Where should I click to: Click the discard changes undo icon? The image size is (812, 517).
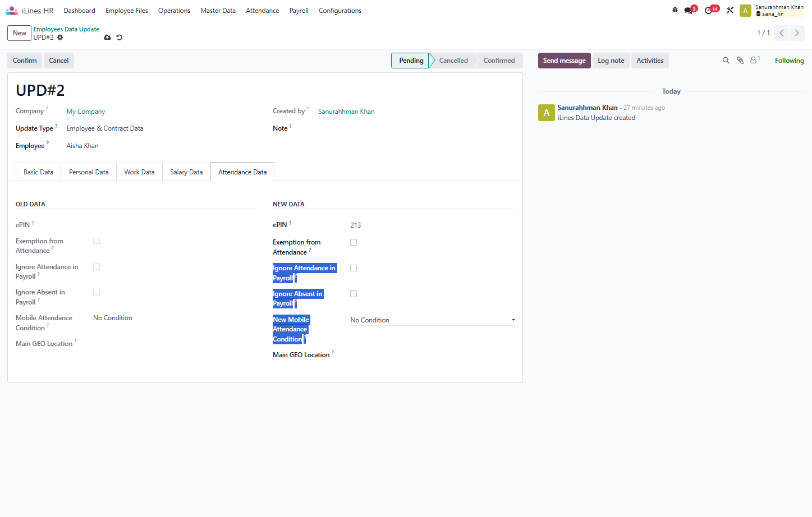tap(119, 38)
